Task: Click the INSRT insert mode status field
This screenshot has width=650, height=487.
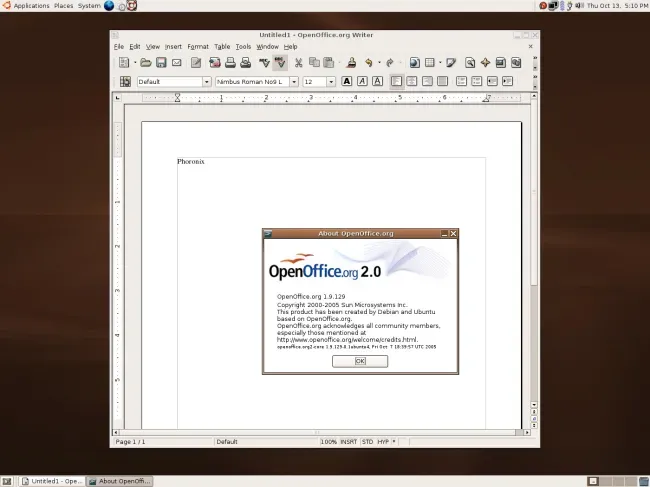Action: point(349,442)
